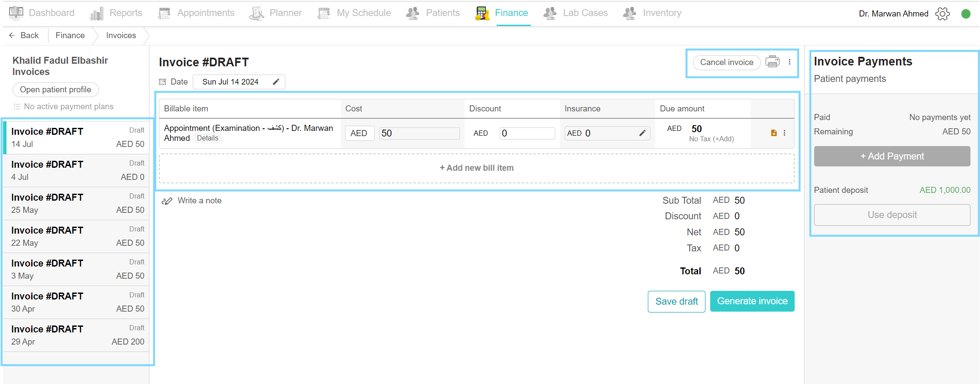980x384 pixels.
Task: Click the Due amount column header
Action: coord(682,109)
